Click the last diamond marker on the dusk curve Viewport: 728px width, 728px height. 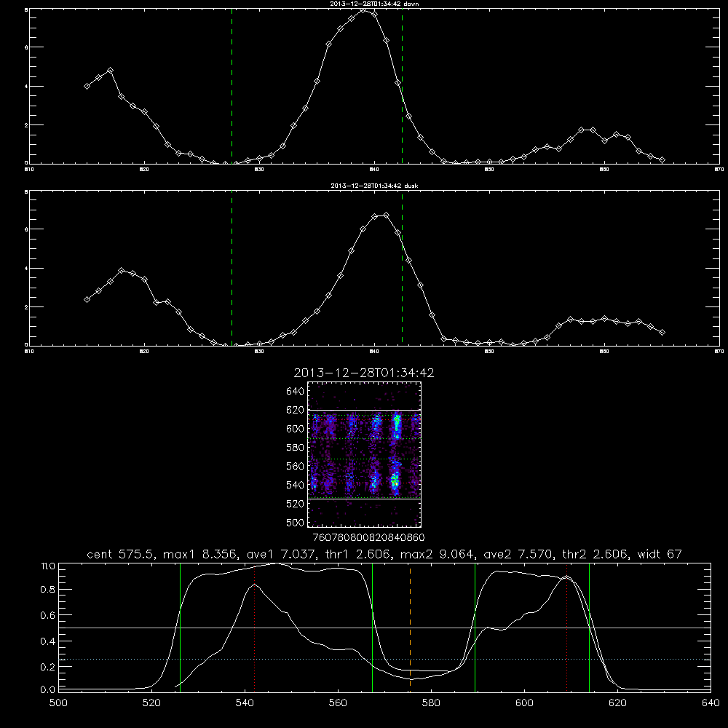tap(662, 333)
